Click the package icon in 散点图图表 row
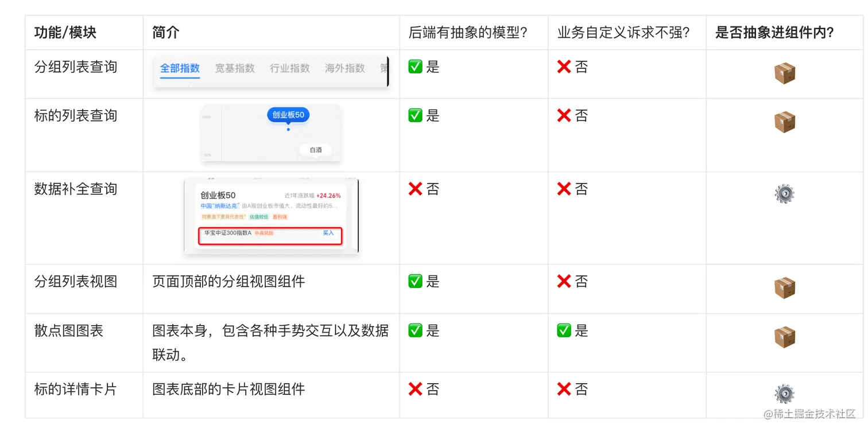868x432 pixels. pyautogui.click(x=784, y=337)
